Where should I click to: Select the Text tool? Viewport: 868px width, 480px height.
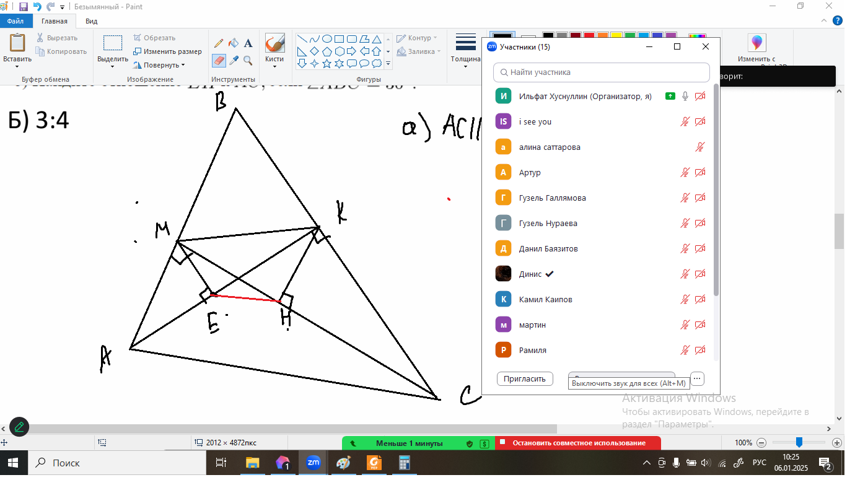pyautogui.click(x=248, y=43)
